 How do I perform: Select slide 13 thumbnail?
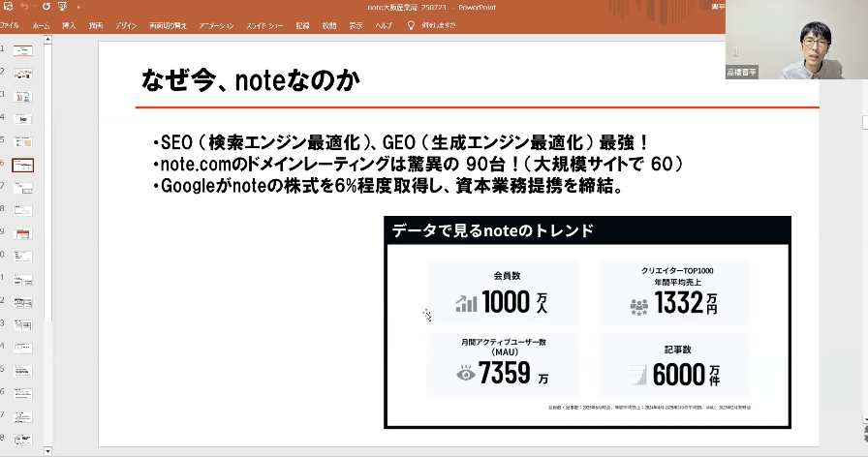click(22, 325)
